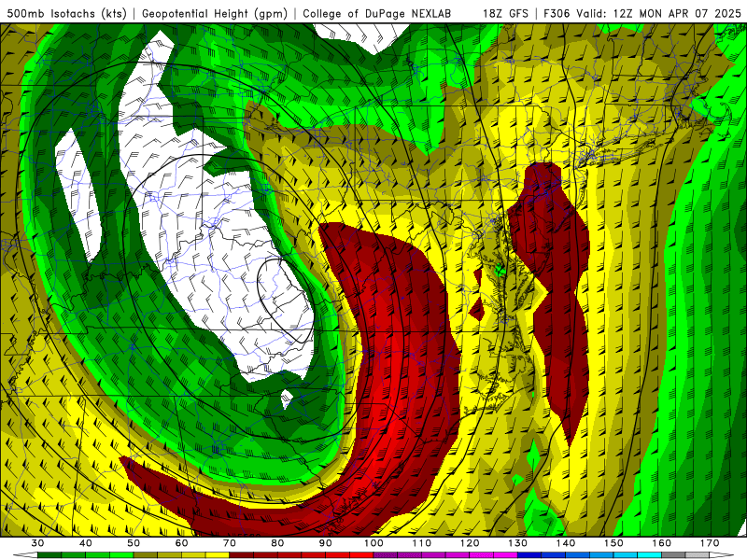Image resolution: width=747 pixels, height=560 pixels.
Task: Click the 70 value on the color scale
Action: pos(230,543)
